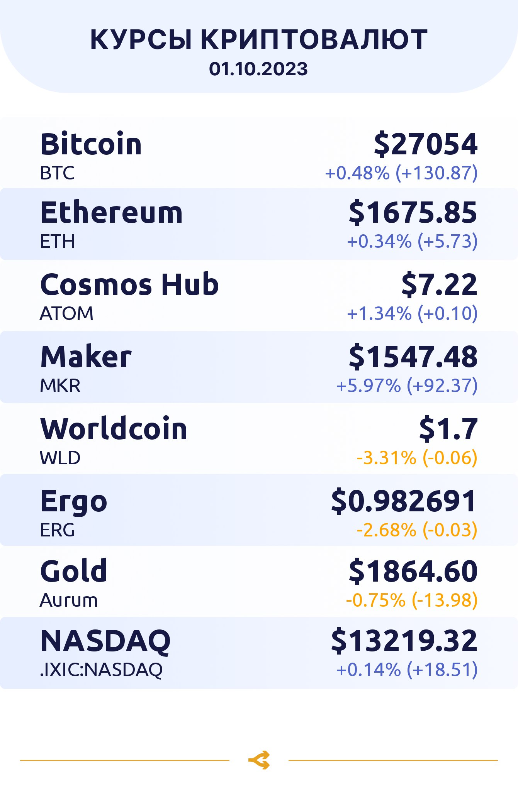Image resolution: width=518 pixels, height=812 pixels.
Task: Click the BTC ticker symbol
Action: pos(57,173)
